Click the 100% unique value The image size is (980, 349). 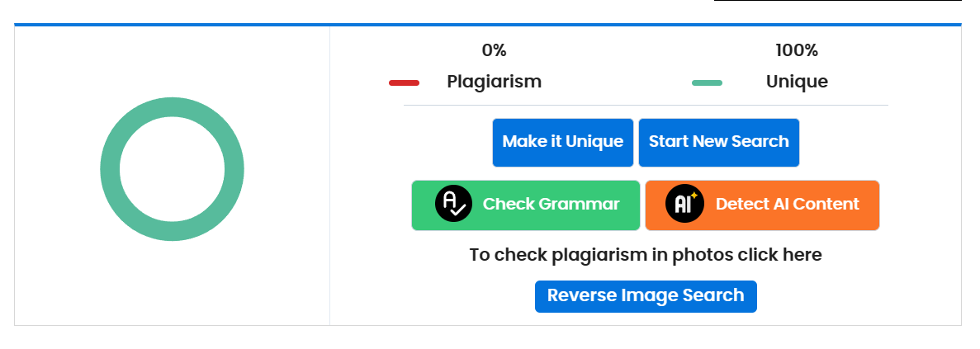796,50
